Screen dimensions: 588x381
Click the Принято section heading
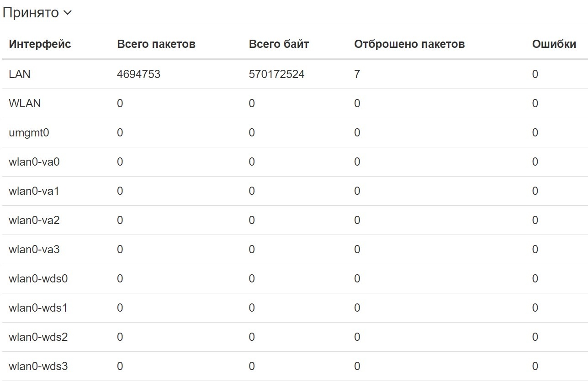[31, 13]
